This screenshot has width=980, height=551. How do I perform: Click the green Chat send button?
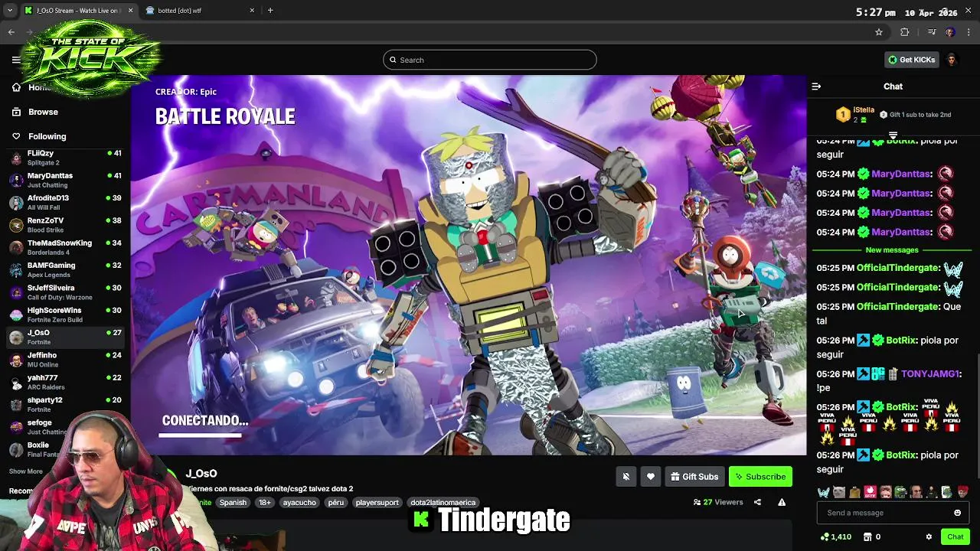(955, 536)
